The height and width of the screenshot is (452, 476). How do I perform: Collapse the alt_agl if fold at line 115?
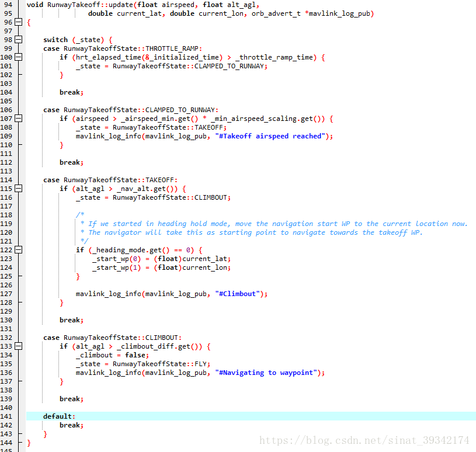(x=19, y=189)
